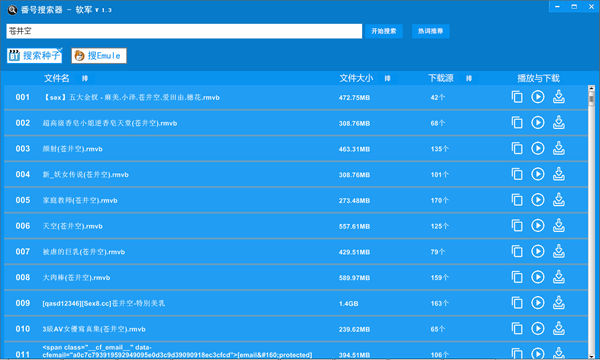Sort results by 文件名 column

[85, 78]
